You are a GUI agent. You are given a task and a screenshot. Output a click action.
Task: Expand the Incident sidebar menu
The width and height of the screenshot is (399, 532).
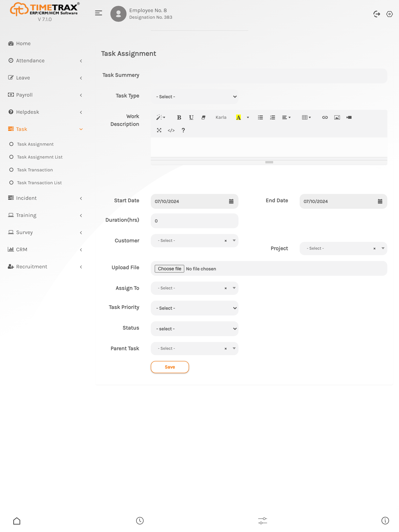(x=45, y=198)
